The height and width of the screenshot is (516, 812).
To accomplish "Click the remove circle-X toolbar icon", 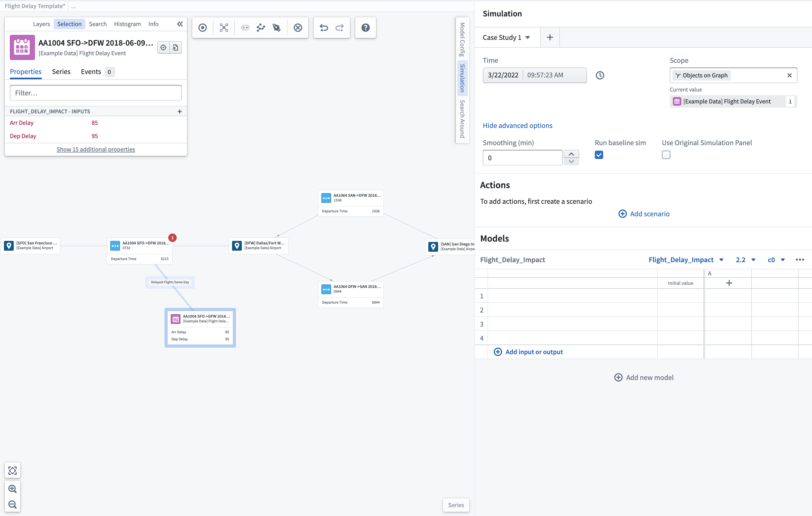I will (x=298, y=28).
